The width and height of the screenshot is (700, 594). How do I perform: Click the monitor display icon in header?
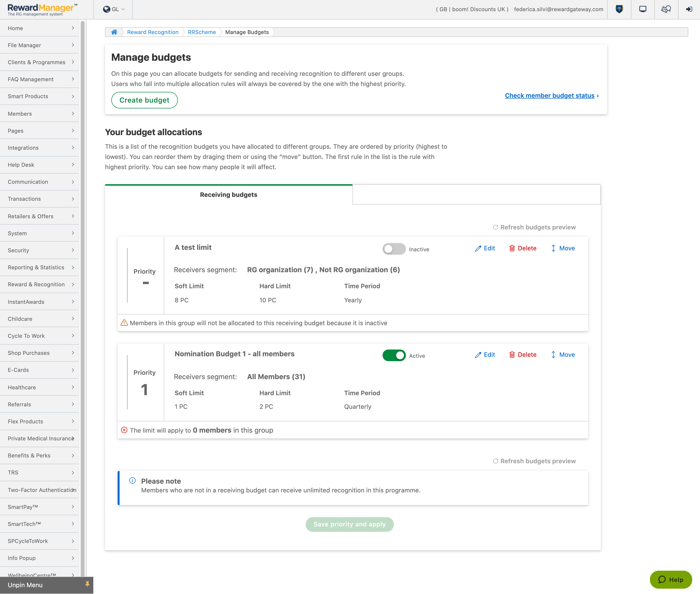tap(643, 9)
